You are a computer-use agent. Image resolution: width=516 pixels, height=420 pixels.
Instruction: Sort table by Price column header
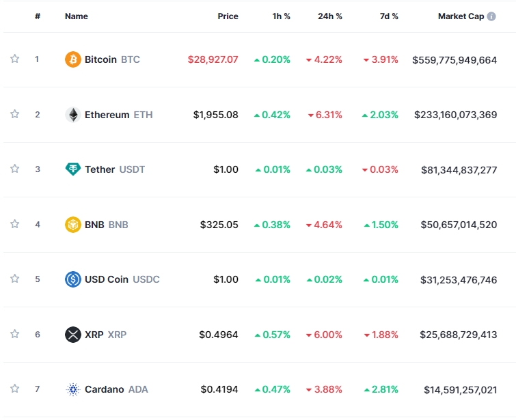click(x=228, y=16)
